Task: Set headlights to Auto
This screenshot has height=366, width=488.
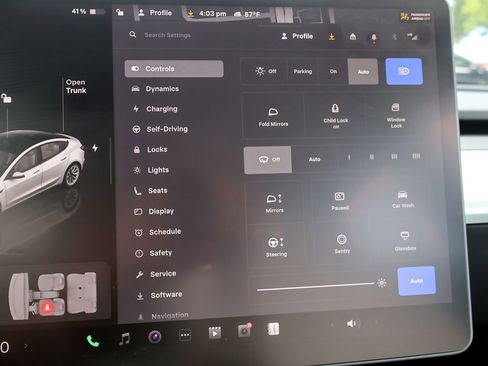Action: tap(363, 72)
